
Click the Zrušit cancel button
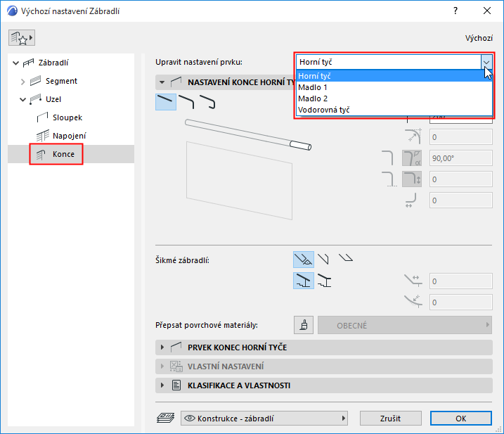[x=391, y=419]
